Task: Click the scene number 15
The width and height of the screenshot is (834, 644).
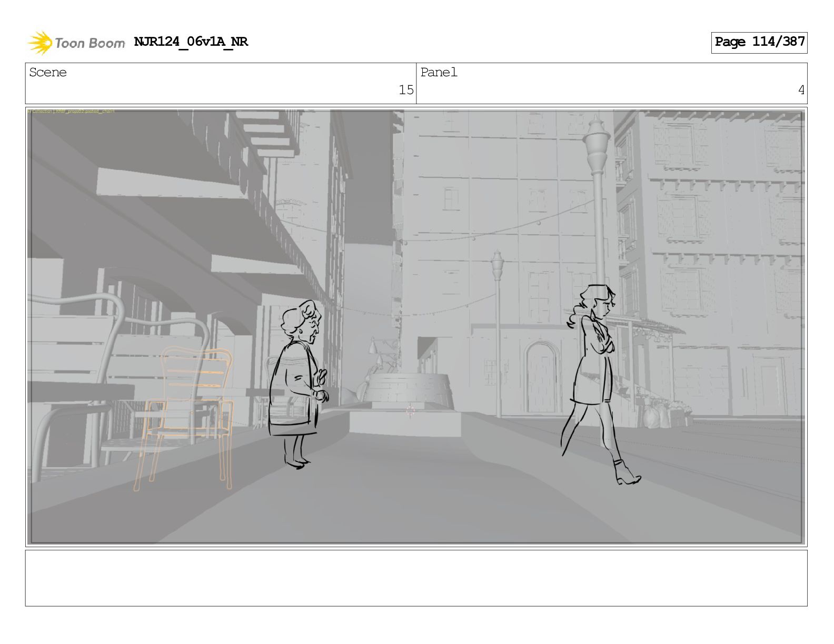Action: (406, 90)
